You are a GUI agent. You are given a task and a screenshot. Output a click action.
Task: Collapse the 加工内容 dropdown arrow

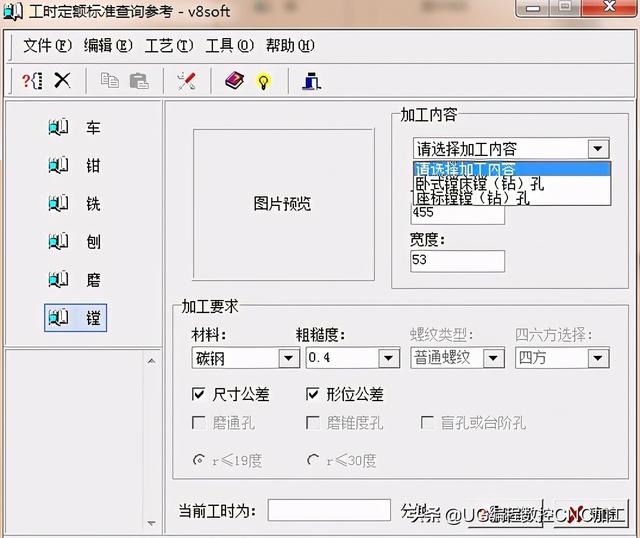point(598,149)
